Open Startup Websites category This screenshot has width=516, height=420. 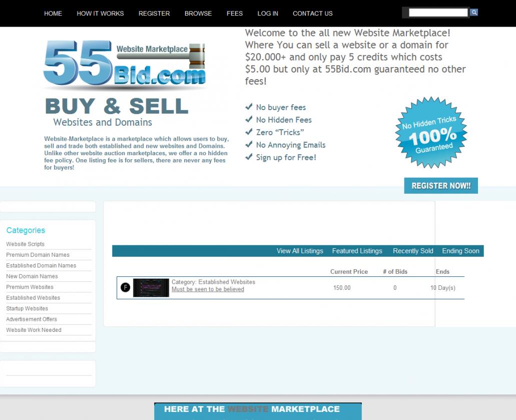pyautogui.click(x=27, y=308)
